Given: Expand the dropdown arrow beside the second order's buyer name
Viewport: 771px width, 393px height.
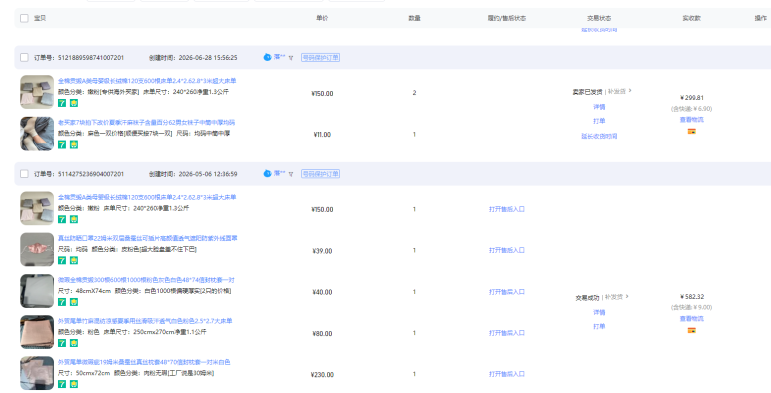Looking at the screenshot, I should tap(291, 174).
